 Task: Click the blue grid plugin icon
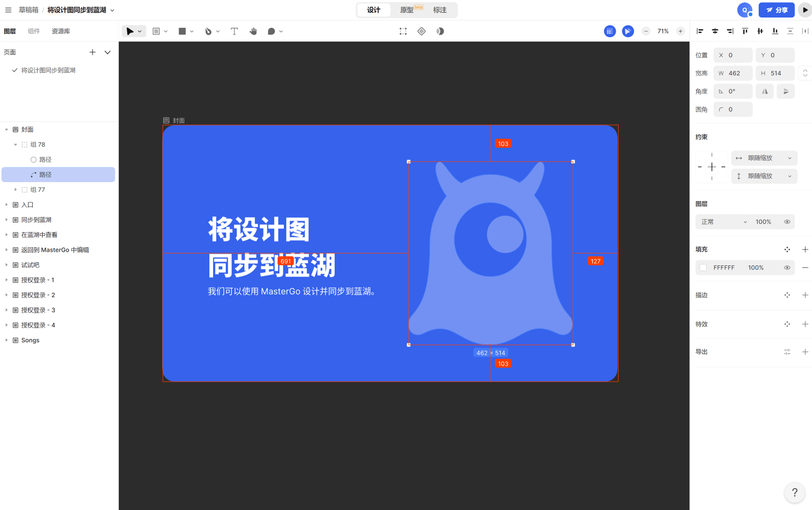click(x=610, y=31)
